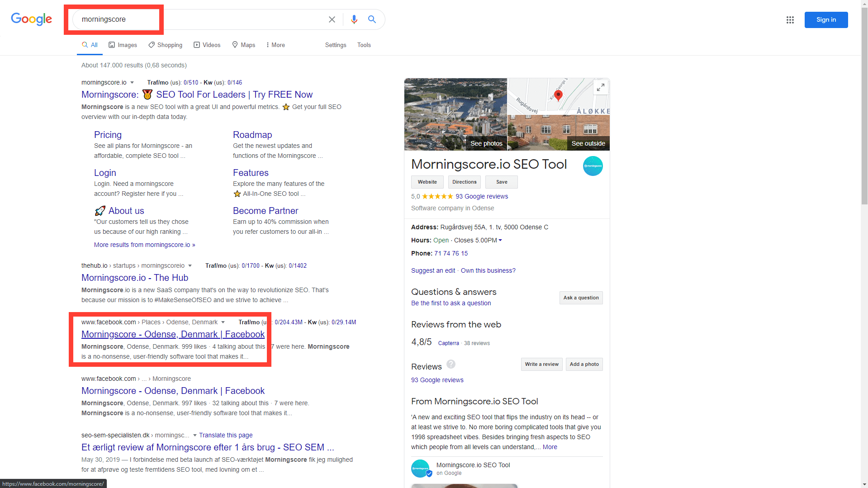The image size is (868, 488).
Task: Open the Videos search tab
Action: 196,45
